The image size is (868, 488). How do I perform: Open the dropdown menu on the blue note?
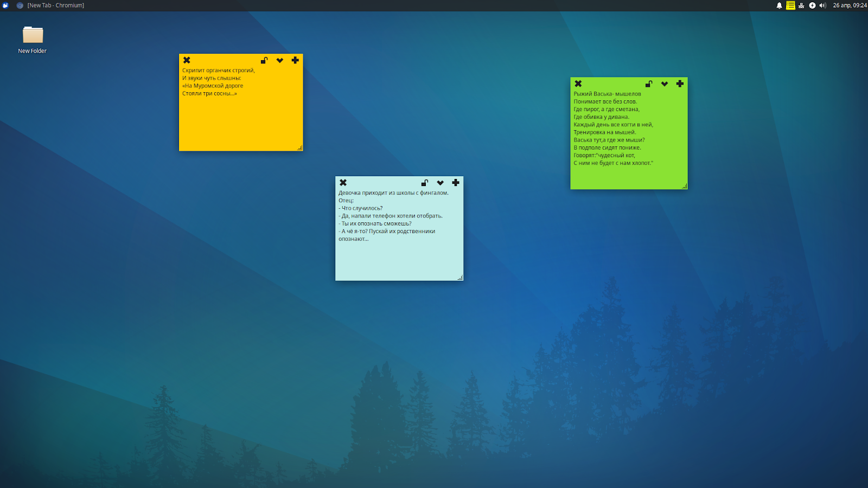[440, 183]
